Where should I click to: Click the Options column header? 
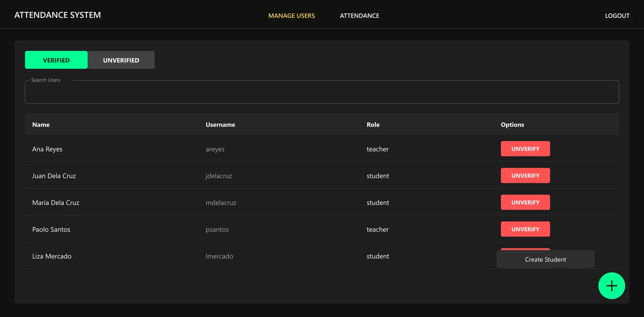pyautogui.click(x=512, y=125)
